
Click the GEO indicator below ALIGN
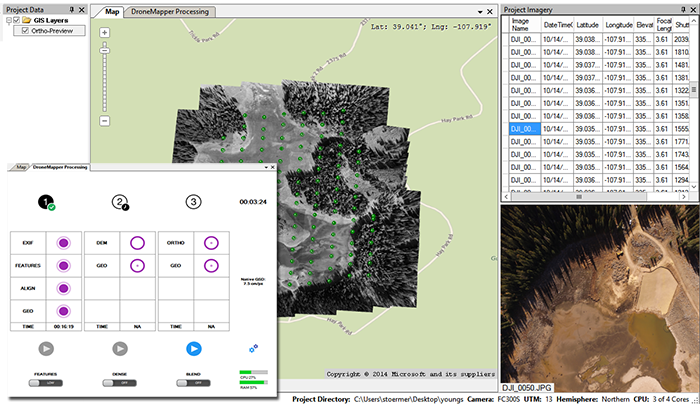click(x=63, y=311)
